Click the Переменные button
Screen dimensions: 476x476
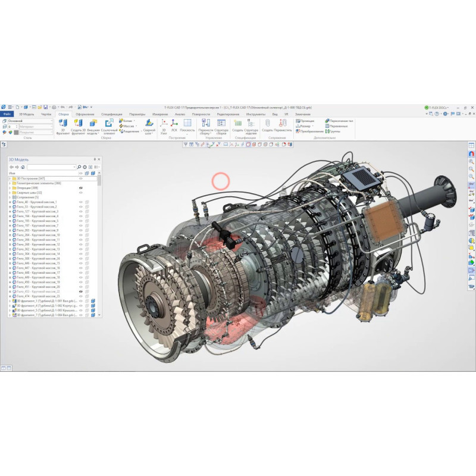tap(340, 126)
